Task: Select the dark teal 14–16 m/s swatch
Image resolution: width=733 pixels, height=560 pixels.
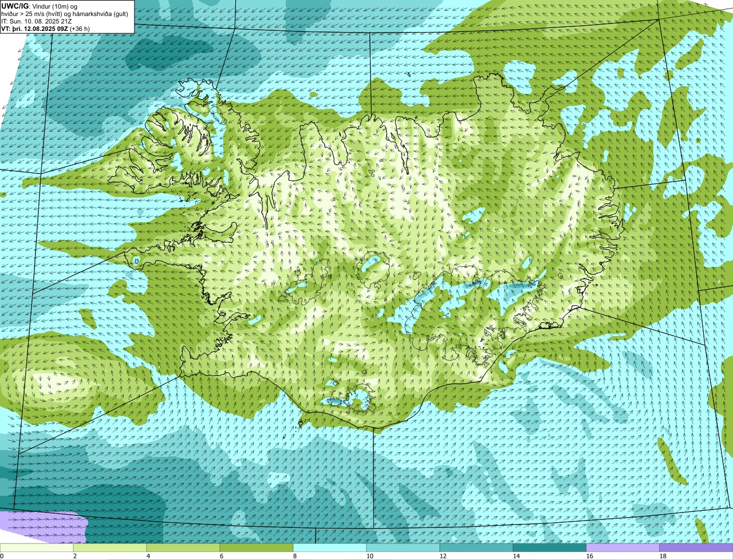Action: (550, 547)
